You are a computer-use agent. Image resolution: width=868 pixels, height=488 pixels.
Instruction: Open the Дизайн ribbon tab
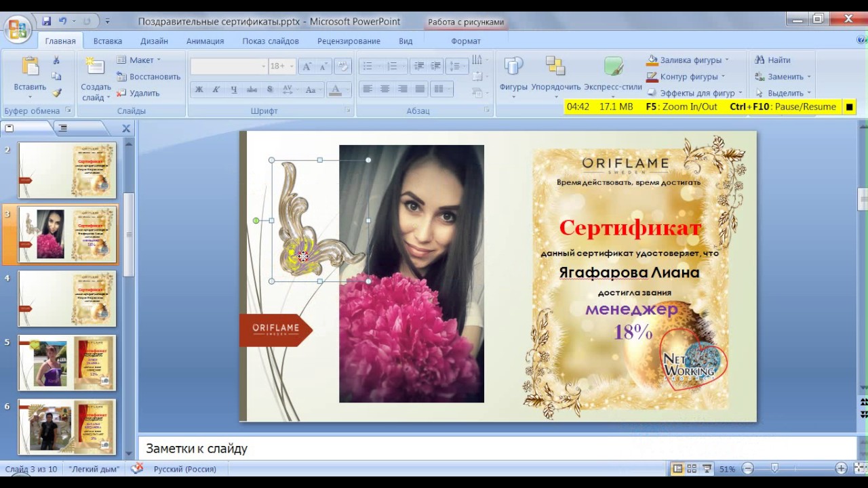(x=154, y=41)
